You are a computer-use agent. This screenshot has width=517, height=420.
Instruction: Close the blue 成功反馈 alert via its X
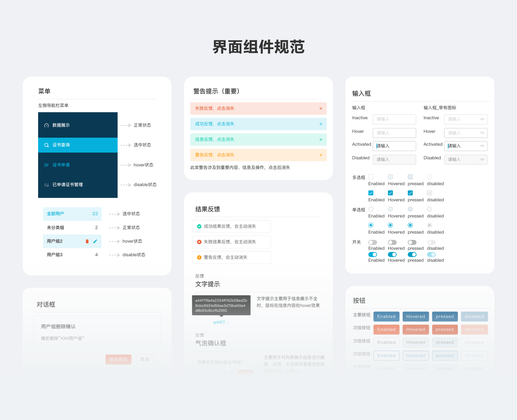tap(321, 124)
